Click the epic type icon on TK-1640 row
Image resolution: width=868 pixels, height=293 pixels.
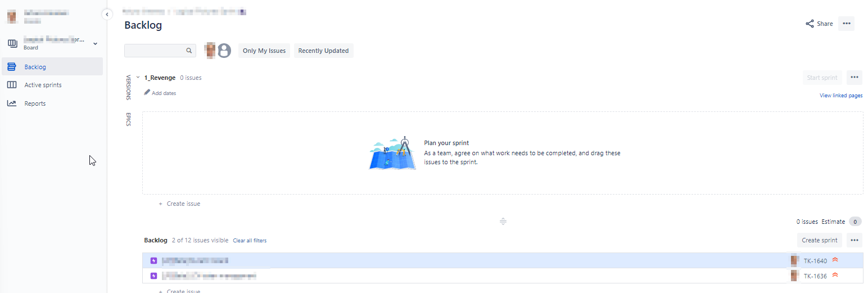[x=154, y=260]
